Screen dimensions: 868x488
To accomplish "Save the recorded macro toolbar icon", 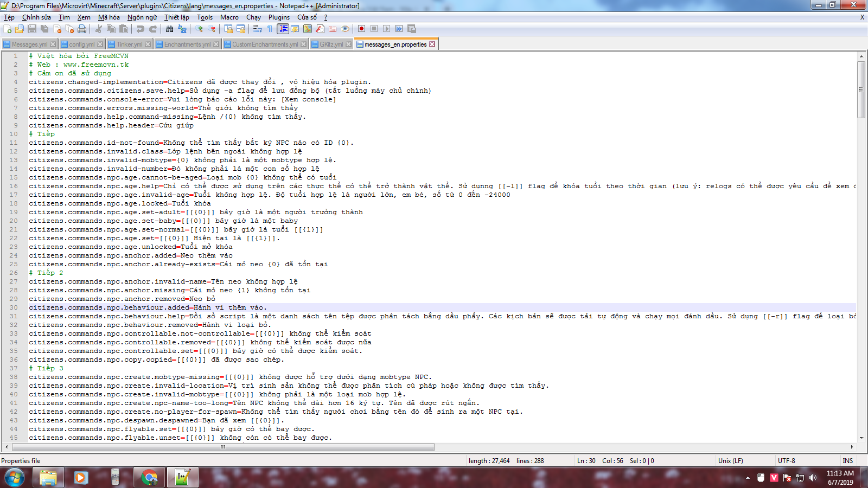I will coord(412,29).
